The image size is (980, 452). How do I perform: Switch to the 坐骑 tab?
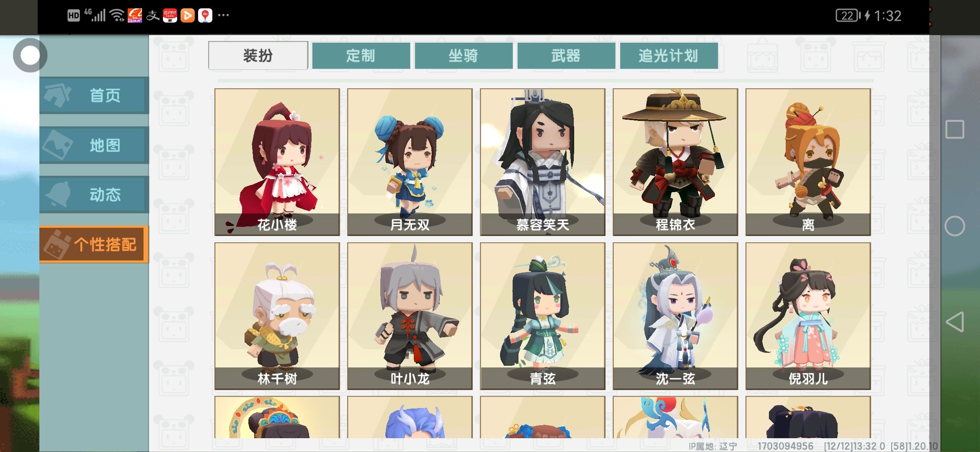[x=464, y=56]
